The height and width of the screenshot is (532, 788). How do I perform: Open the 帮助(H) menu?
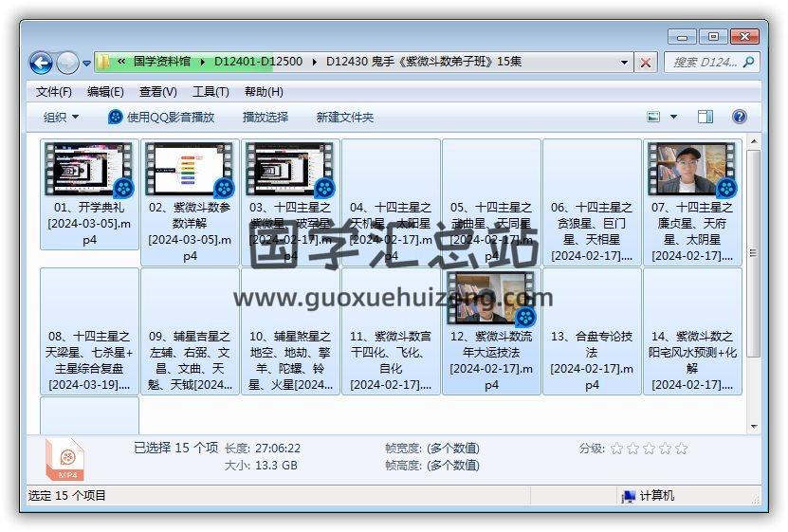264,92
